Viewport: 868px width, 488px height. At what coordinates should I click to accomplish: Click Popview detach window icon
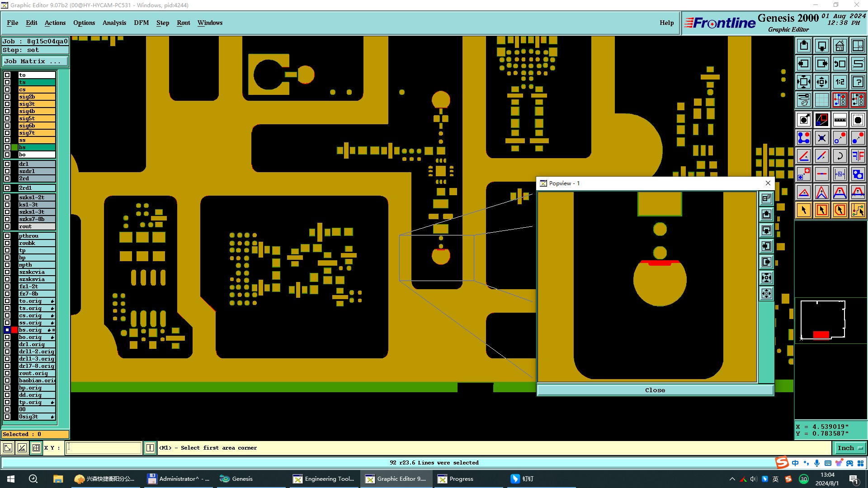pos(766,198)
